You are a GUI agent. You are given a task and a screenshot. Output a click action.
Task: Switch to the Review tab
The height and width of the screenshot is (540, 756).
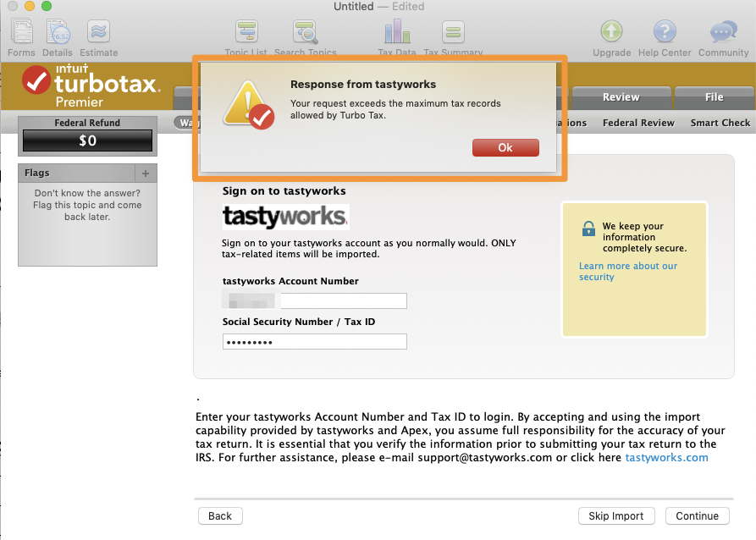pyautogui.click(x=621, y=96)
